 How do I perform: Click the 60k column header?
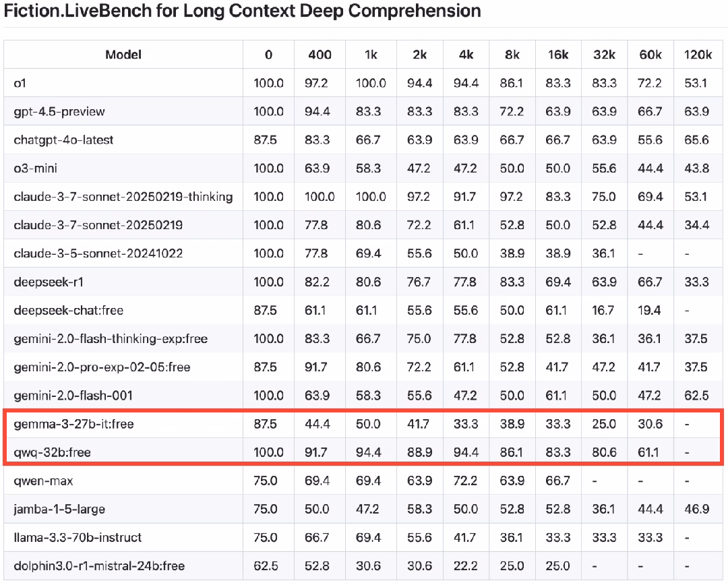650,55
